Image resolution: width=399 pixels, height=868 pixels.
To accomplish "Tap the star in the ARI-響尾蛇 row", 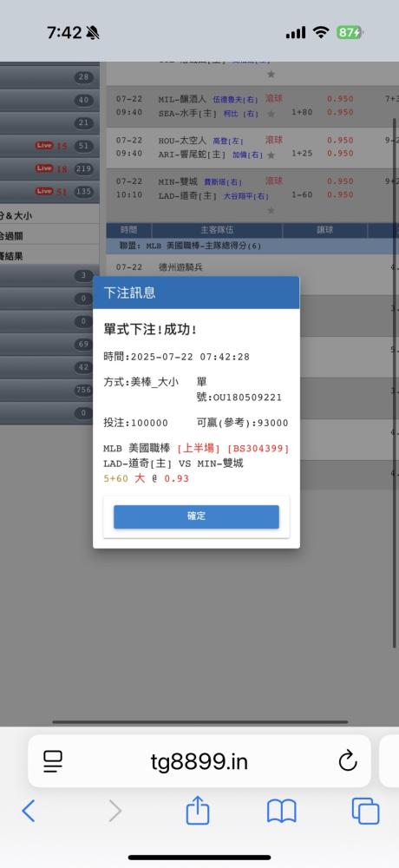I will [x=271, y=155].
